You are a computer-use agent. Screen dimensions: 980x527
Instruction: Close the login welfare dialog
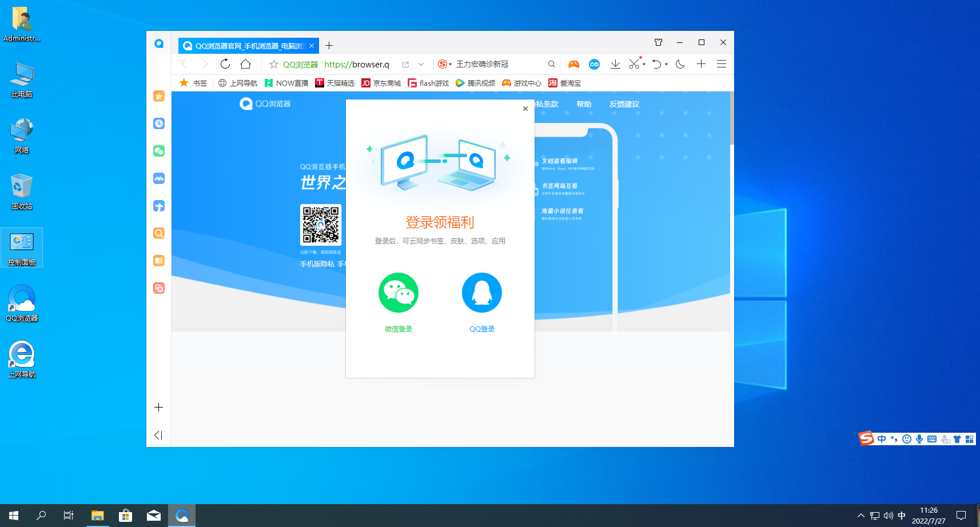tap(525, 109)
